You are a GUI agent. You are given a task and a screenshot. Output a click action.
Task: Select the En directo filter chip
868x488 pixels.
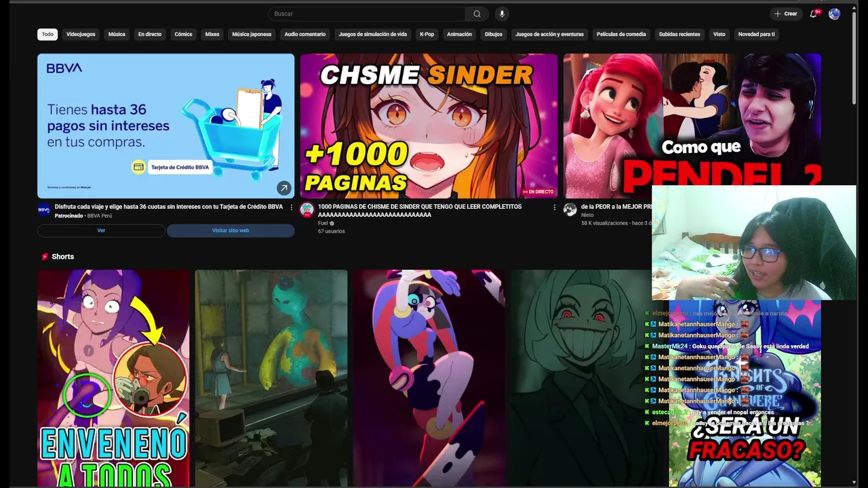click(x=150, y=34)
